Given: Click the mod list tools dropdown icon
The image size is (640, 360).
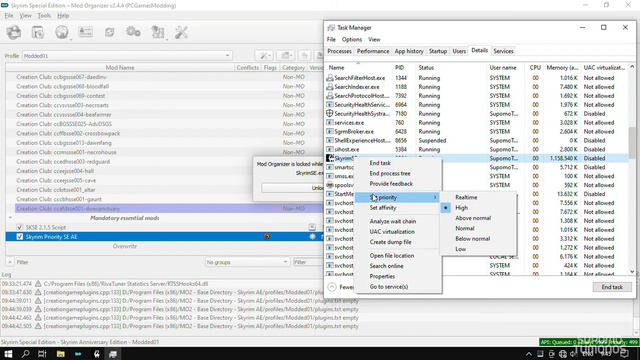Looking at the screenshot, I should pyautogui.click(x=264, y=56).
